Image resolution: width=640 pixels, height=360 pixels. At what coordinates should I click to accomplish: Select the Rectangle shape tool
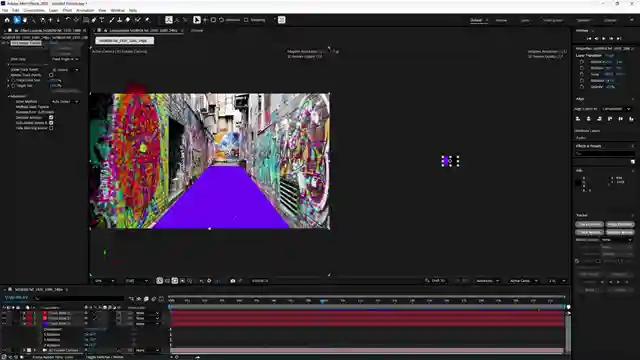(86, 20)
